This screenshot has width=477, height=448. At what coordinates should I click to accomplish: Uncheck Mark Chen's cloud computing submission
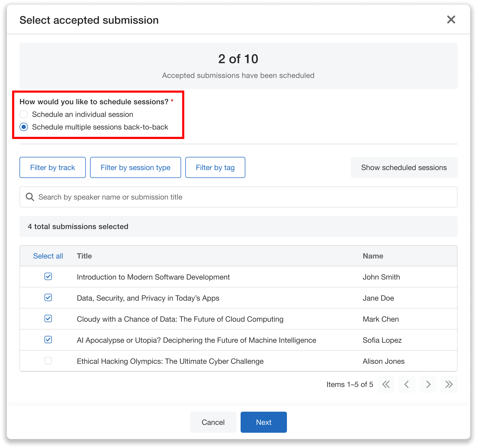[48, 319]
